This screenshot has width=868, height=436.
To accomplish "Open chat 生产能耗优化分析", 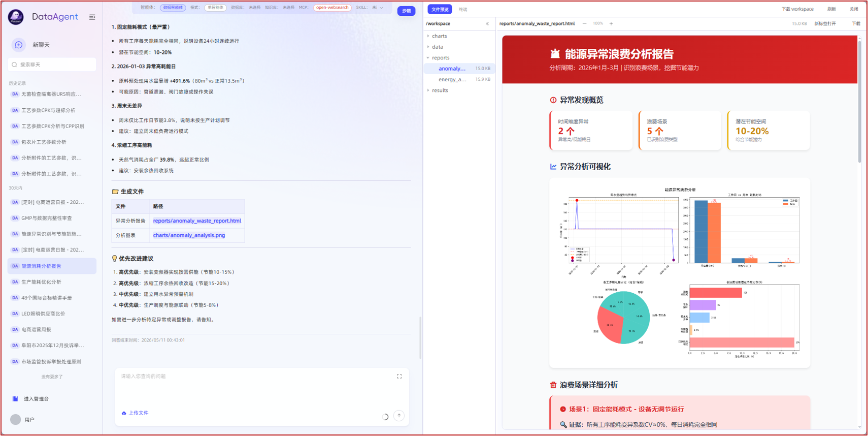I will pos(41,282).
